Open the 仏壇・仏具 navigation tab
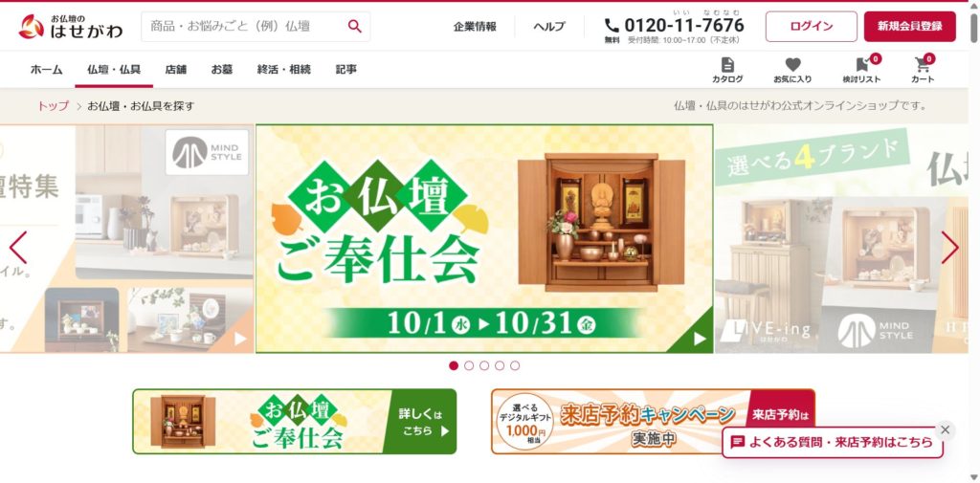The width and height of the screenshot is (980, 483). 114,70
